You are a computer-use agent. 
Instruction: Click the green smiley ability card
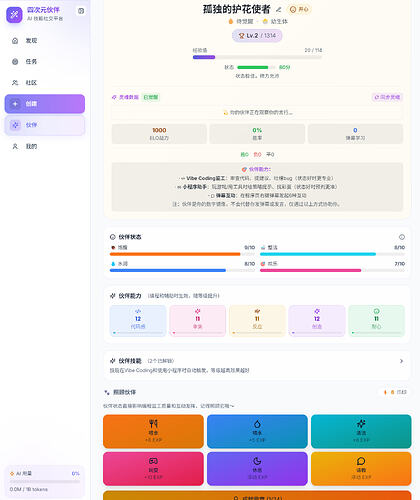[x=376, y=321]
